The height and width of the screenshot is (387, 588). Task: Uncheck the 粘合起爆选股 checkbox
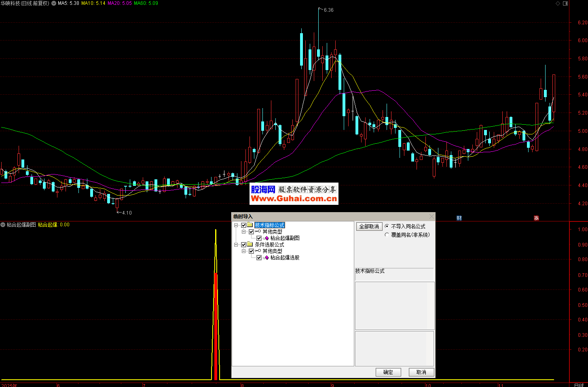click(259, 257)
